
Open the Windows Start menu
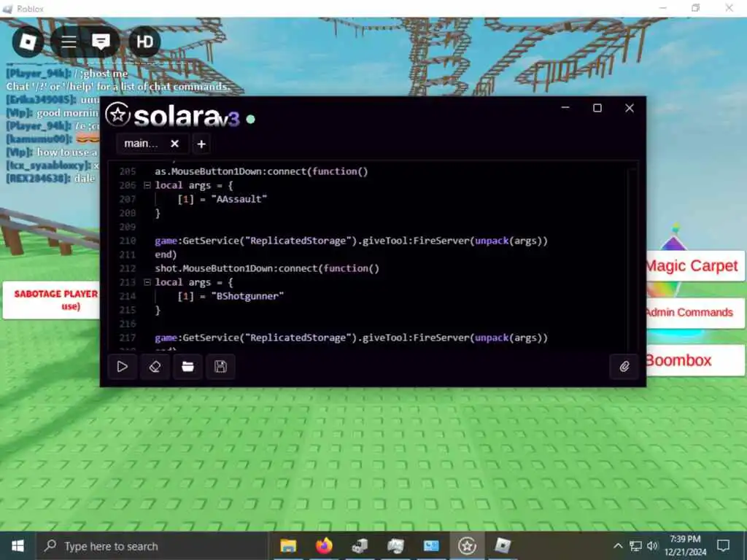(18, 545)
